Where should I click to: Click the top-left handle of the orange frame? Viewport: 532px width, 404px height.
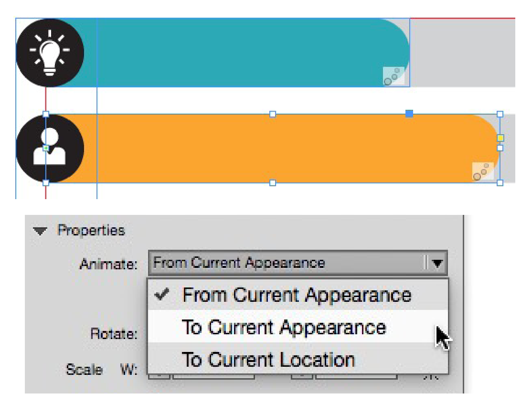click(46, 114)
